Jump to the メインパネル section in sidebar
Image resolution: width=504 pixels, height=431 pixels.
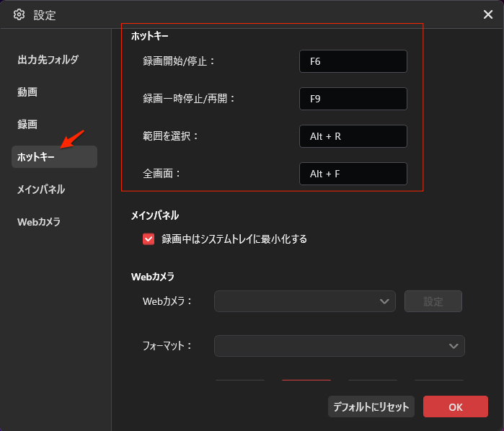tap(41, 190)
